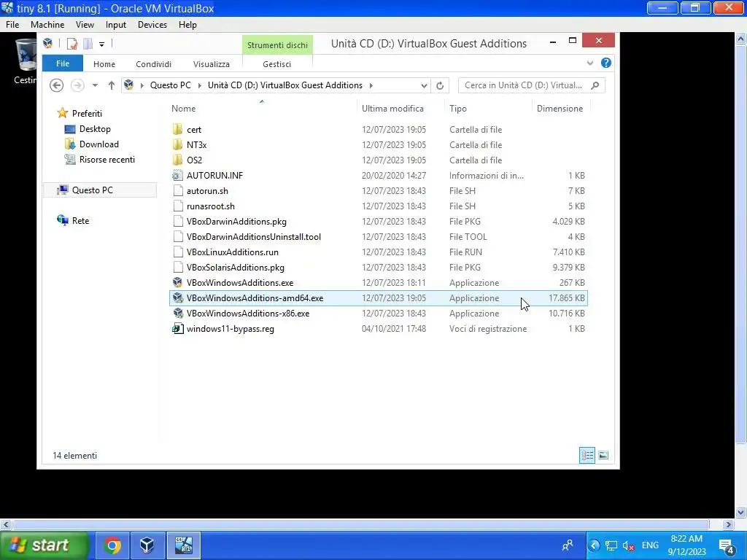Open VirtualBox from the taskbar

tap(147, 545)
